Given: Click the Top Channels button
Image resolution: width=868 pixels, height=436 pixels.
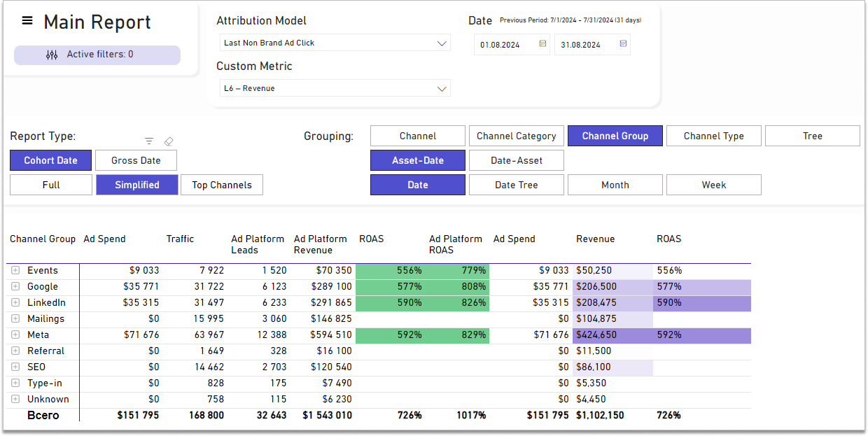Looking at the screenshot, I should (221, 185).
